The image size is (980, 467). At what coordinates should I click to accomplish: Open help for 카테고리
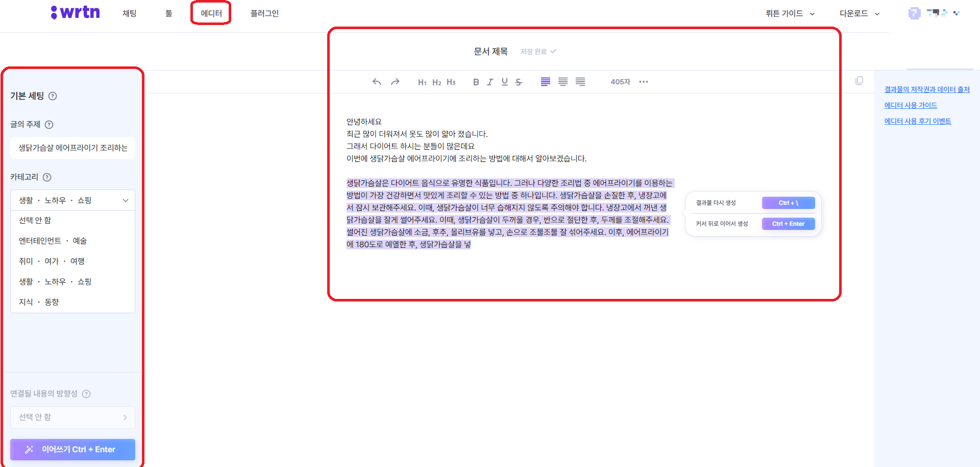pos(47,177)
